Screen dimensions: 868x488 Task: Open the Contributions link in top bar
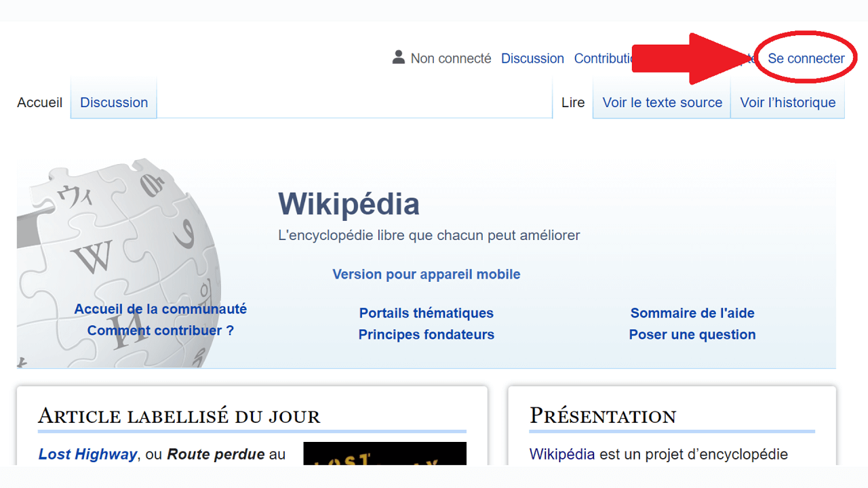[604, 58]
